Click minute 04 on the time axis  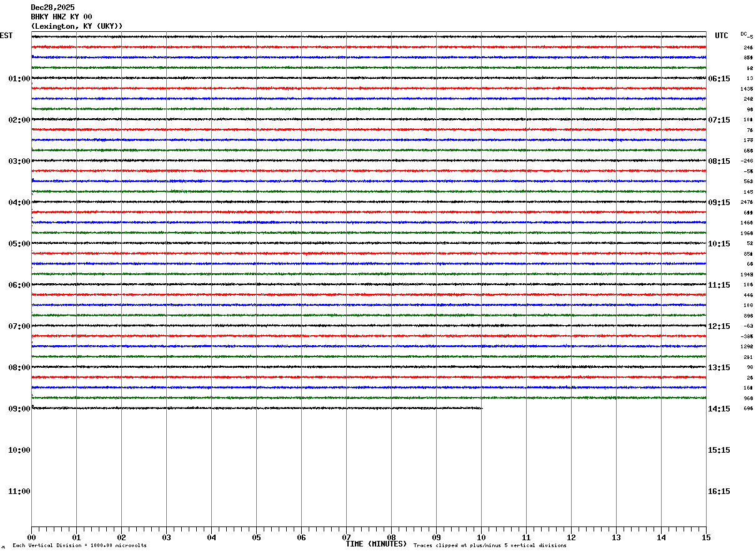click(211, 537)
